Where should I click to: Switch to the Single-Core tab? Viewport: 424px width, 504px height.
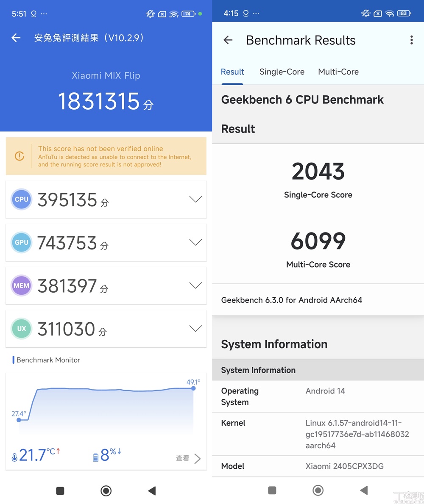click(x=282, y=72)
